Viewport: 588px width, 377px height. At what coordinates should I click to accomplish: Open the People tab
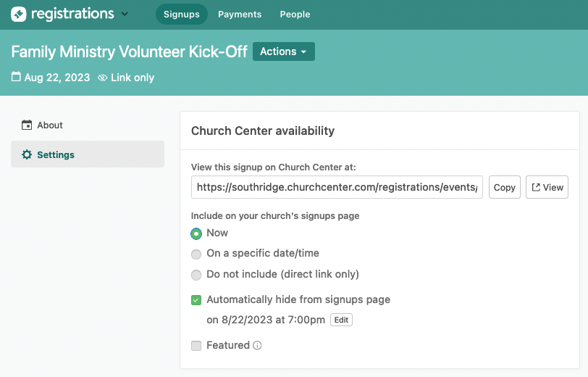[x=295, y=14]
